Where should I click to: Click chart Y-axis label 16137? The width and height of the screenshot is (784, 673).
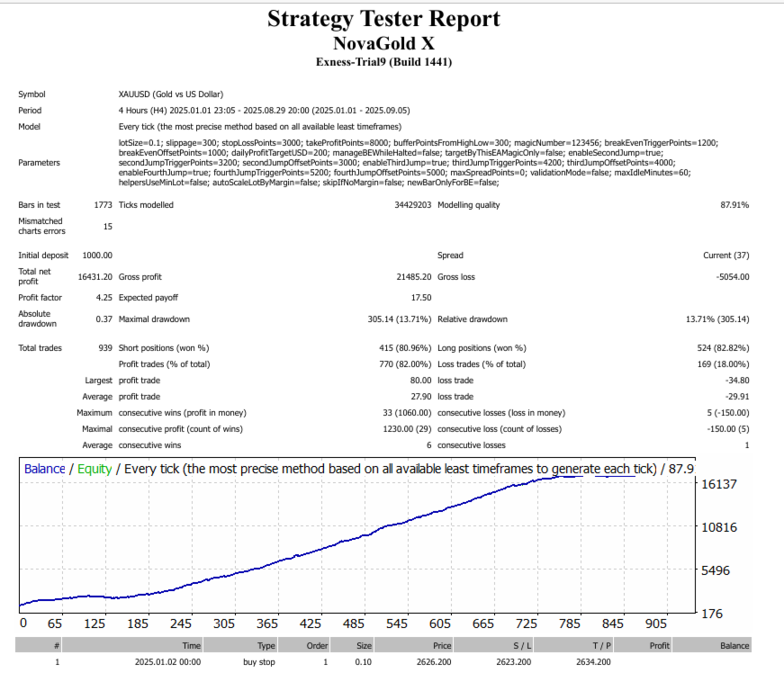pos(719,484)
